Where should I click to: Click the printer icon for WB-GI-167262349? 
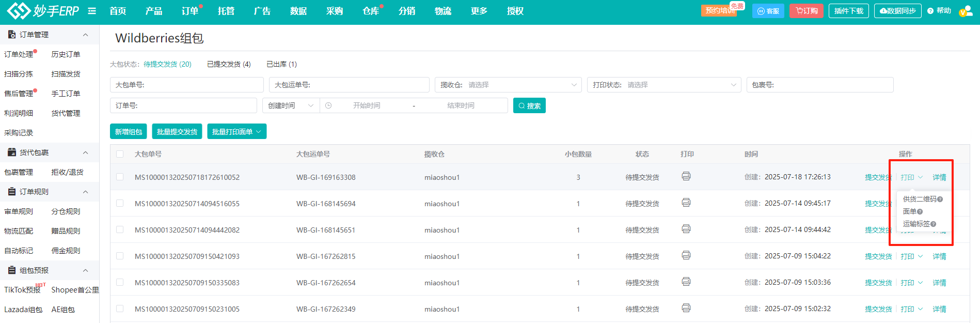pyautogui.click(x=686, y=308)
